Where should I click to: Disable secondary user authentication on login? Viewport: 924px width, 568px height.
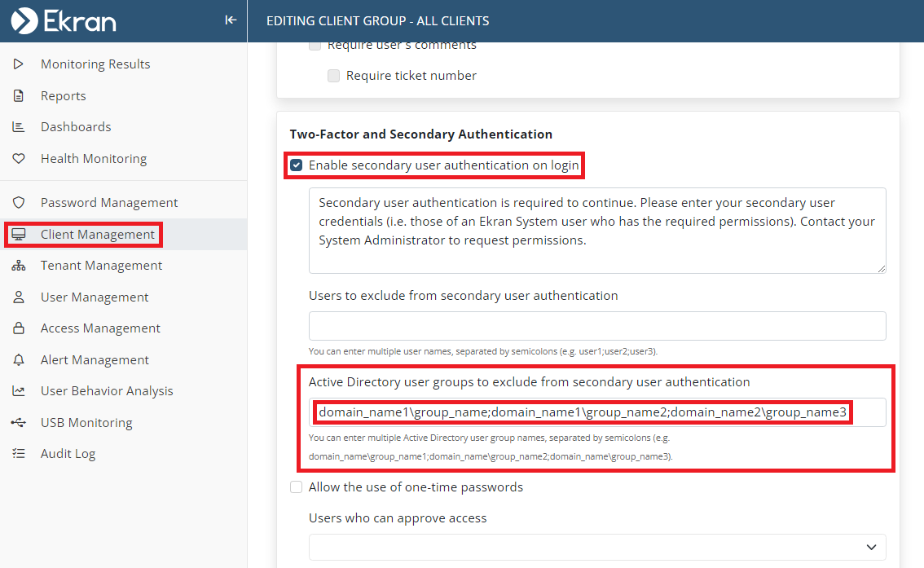297,165
